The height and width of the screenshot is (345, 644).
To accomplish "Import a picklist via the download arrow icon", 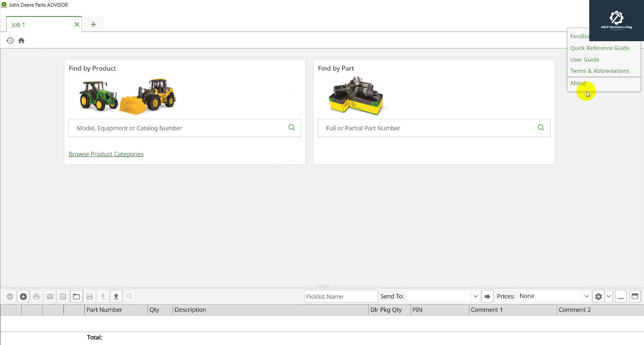I will pos(103,296).
